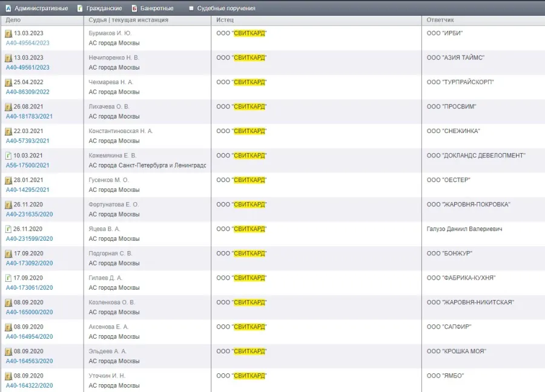
Task: Click the case icon beside A40-164954/2020
Action: (8, 327)
